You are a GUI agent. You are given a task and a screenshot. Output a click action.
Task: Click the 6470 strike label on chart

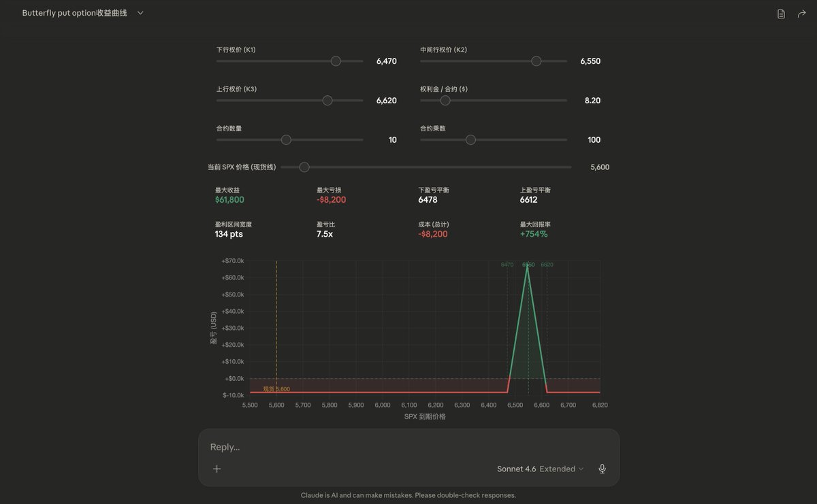[x=507, y=265]
